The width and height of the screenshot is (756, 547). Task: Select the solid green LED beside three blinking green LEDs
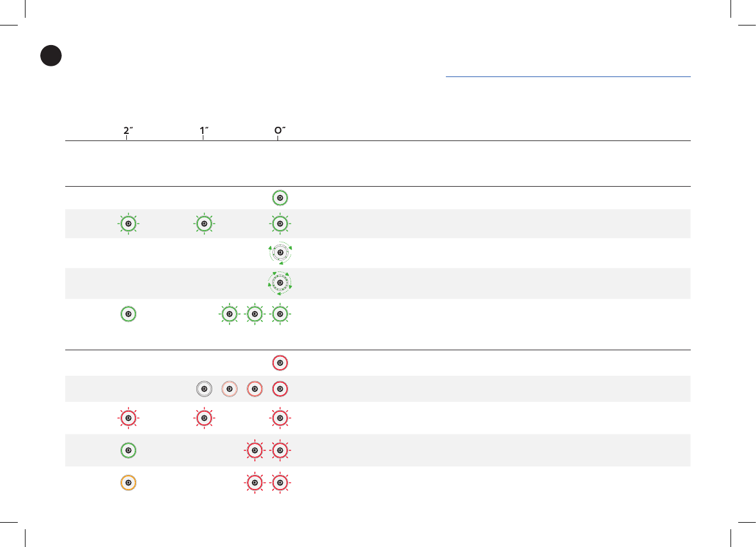tap(129, 313)
